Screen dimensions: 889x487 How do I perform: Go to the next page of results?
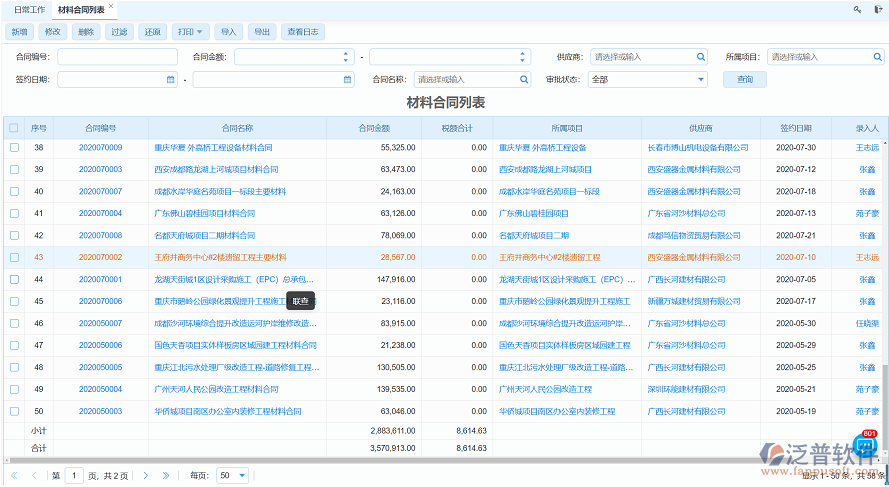coord(144,476)
